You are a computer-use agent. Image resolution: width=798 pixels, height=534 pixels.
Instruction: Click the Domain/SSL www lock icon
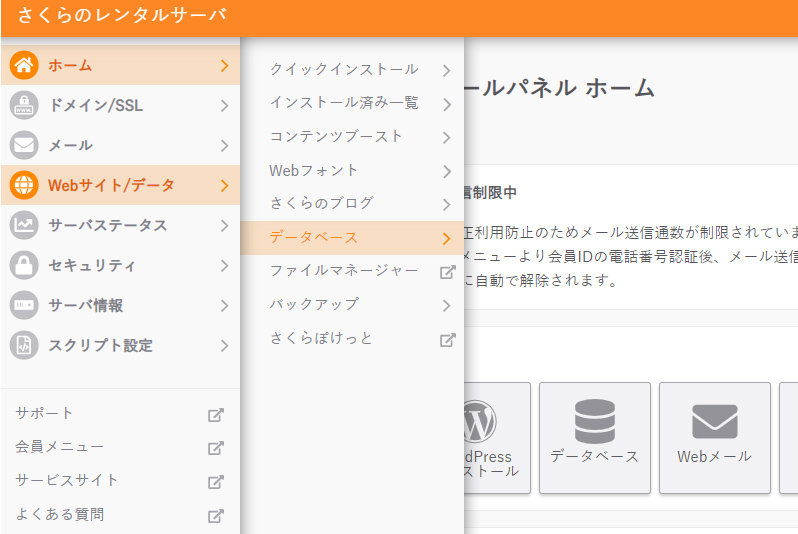point(24,105)
